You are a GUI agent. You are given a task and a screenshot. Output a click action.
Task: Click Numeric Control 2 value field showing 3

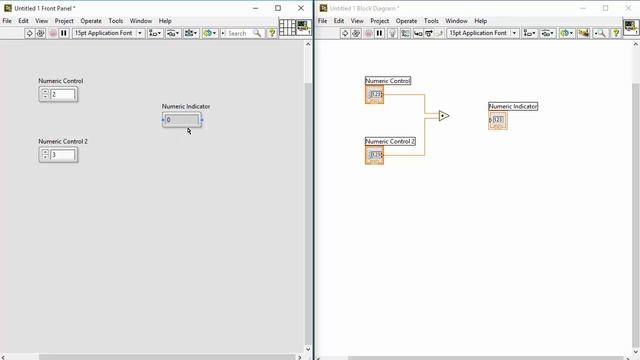click(x=63, y=155)
